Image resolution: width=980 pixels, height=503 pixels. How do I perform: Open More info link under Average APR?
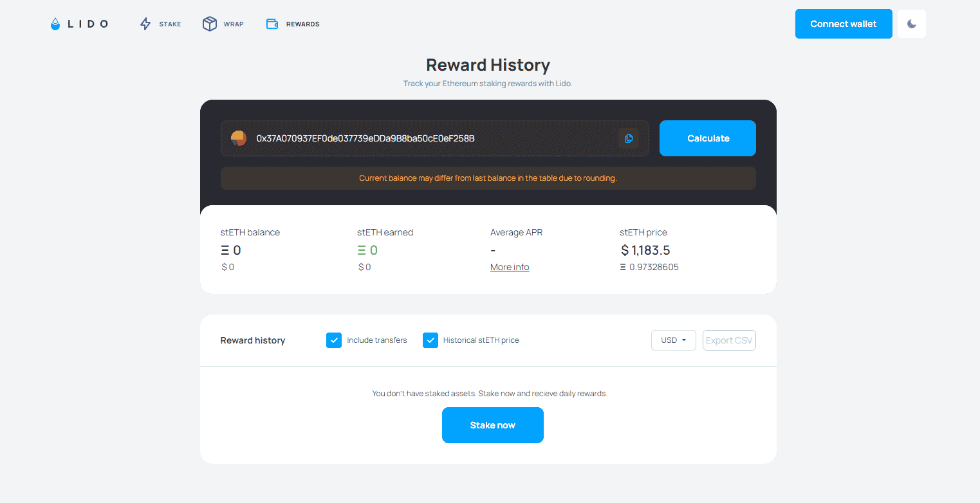tap(509, 266)
